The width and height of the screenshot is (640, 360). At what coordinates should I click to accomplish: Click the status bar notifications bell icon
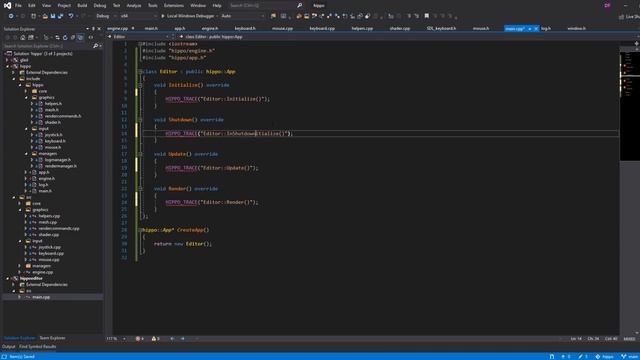pyautogui.click(x=552, y=356)
